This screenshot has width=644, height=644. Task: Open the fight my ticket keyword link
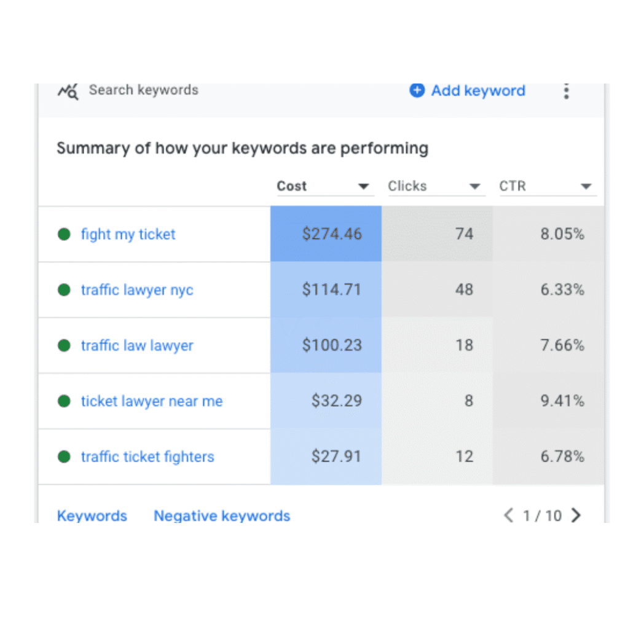pyautogui.click(x=128, y=234)
